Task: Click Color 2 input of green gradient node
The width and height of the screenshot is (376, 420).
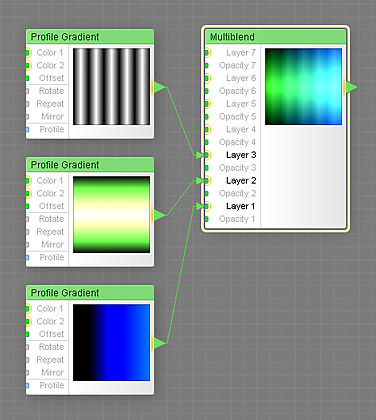Action: coord(28,193)
